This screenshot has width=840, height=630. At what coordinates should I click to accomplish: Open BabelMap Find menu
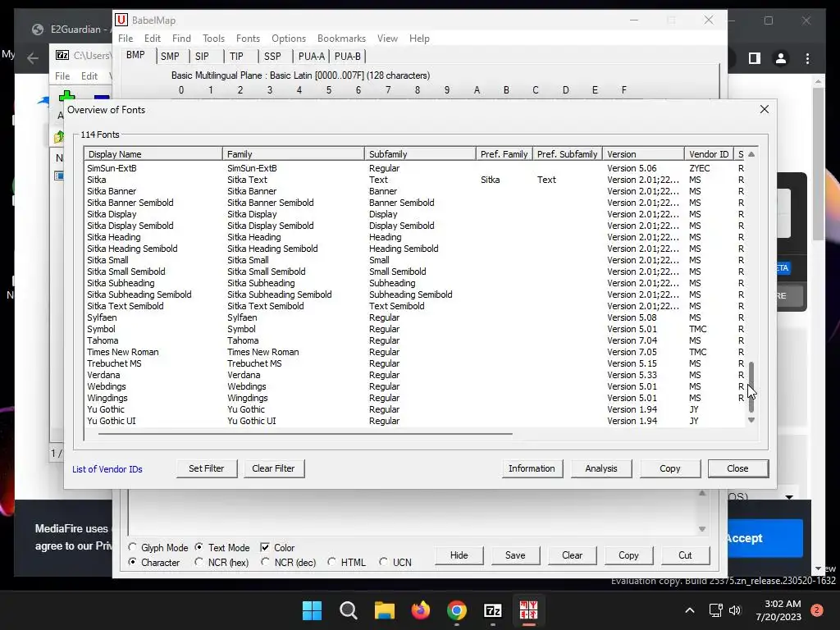pyautogui.click(x=181, y=39)
